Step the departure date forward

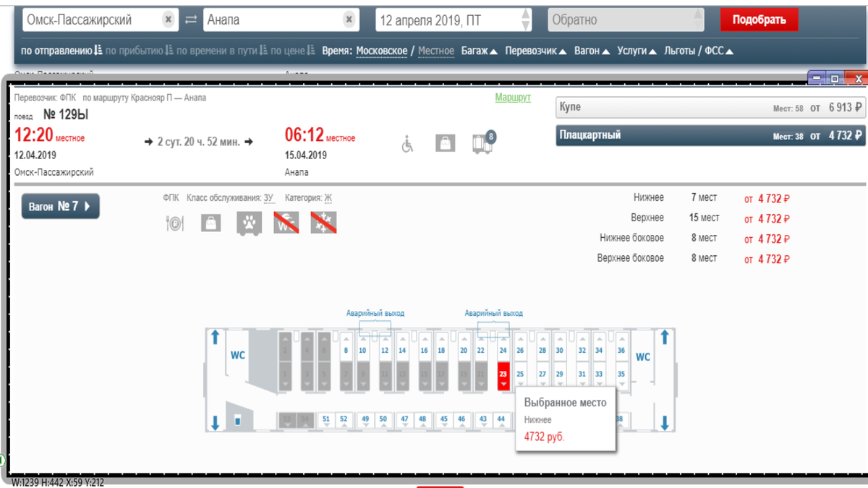click(x=526, y=14)
